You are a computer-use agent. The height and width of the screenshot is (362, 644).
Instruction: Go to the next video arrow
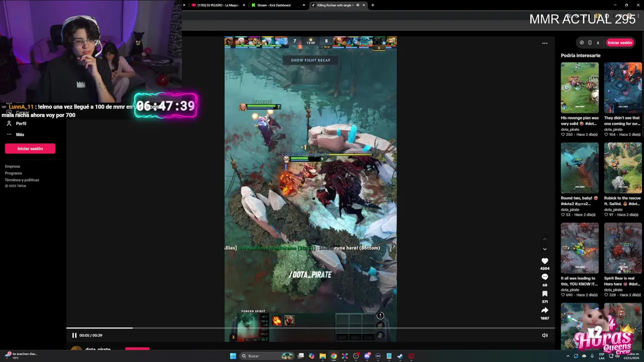click(x=544, y=249)
